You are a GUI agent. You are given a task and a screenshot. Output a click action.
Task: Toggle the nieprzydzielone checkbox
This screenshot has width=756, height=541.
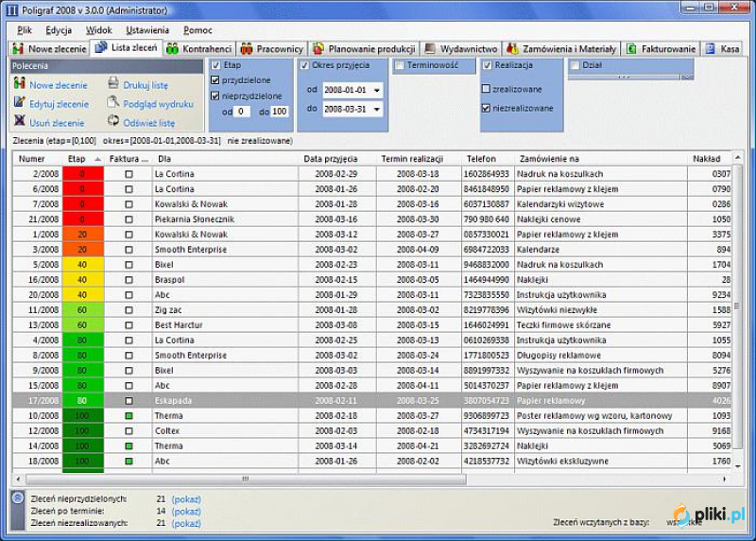215,96
